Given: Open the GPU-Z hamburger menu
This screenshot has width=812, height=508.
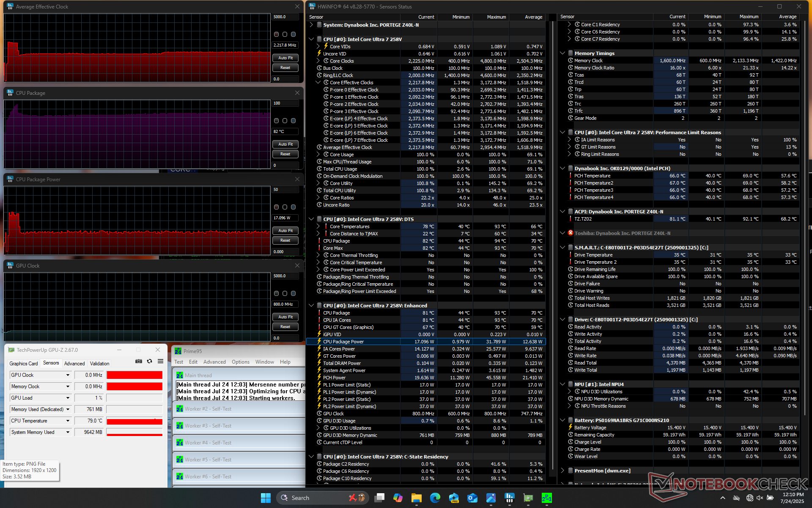Looking at the screenshot, I should 160,361.
